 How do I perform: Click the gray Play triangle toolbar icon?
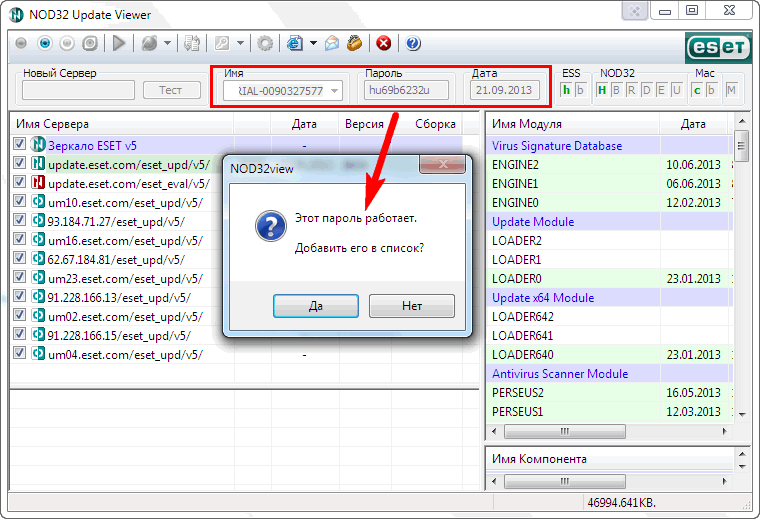[x=119, y=44]
